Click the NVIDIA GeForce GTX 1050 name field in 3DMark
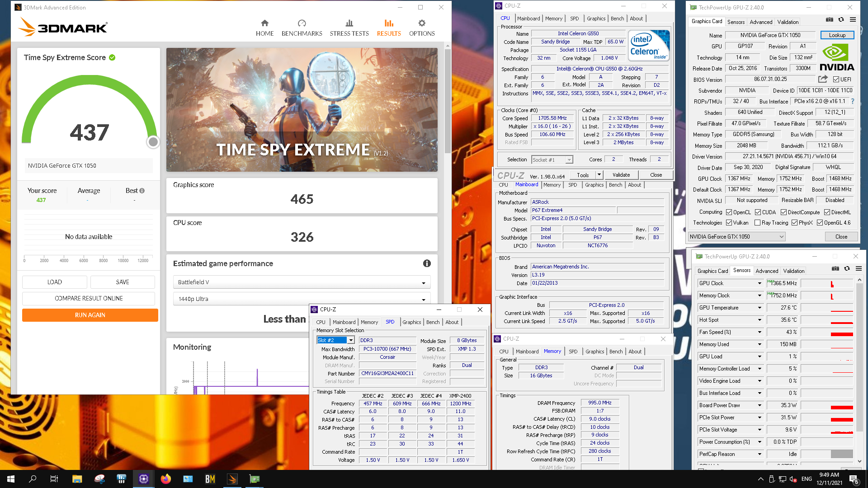This screenshot has height=488, width=868. tap(89, 166)
